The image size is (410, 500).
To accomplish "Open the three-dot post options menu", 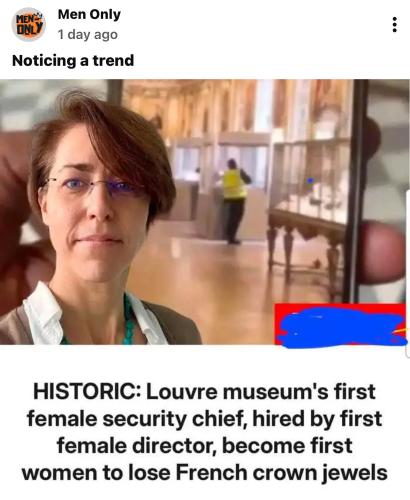I will click(x=395, y=24).
